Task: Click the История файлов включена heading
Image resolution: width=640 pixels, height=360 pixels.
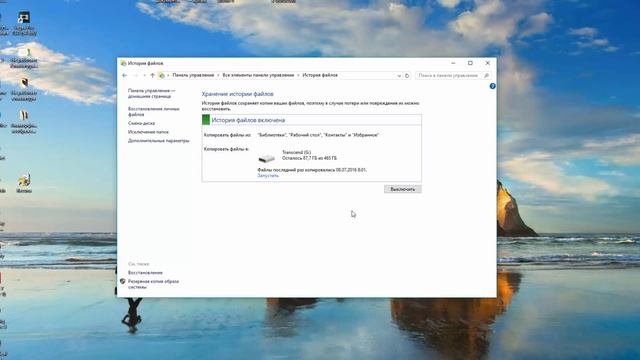Action: pos(248,120)
